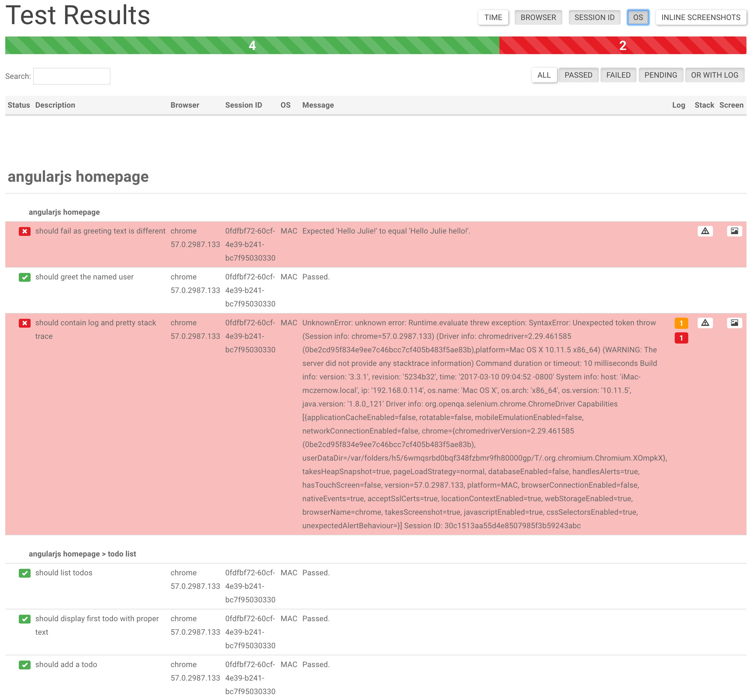Toggle the TIME column button
This screenshot has width=750, height=700.
tap(493, 17)
